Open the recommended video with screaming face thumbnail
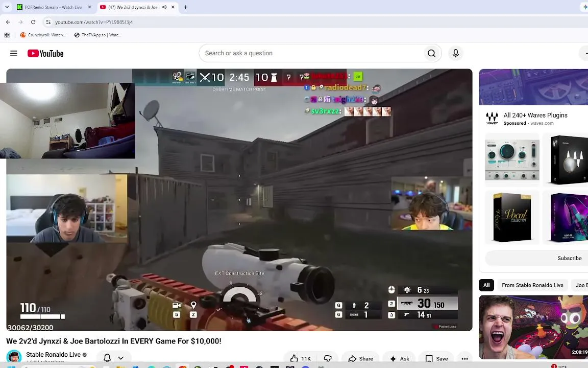 click(533, 327)
